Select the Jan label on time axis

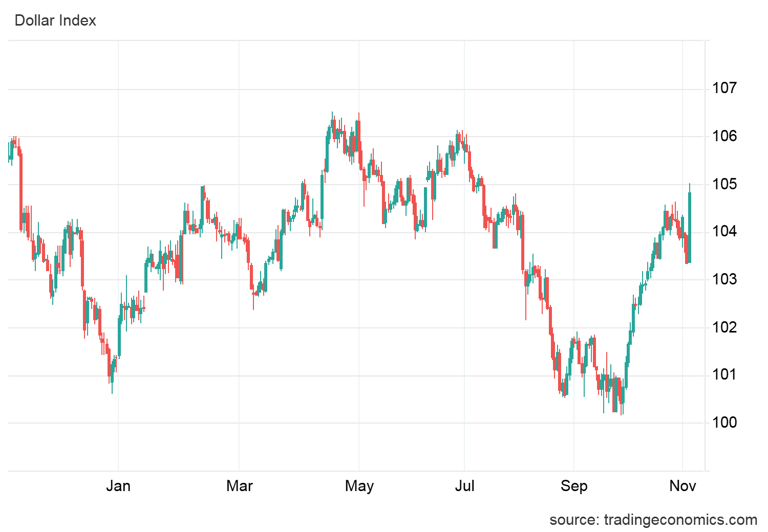point(118,485)
